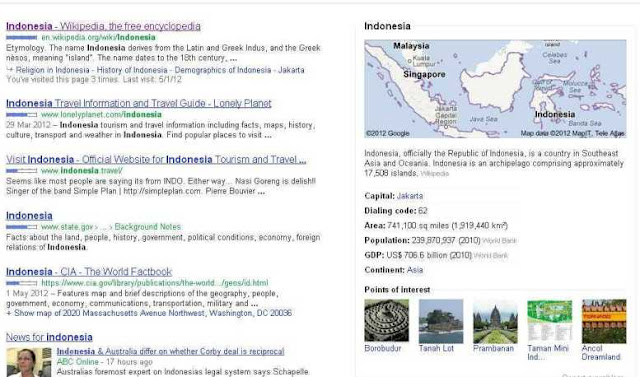Open the History of Indonesia sublink
This screenshot has height=377, width=640.
[x=132, y=70]
